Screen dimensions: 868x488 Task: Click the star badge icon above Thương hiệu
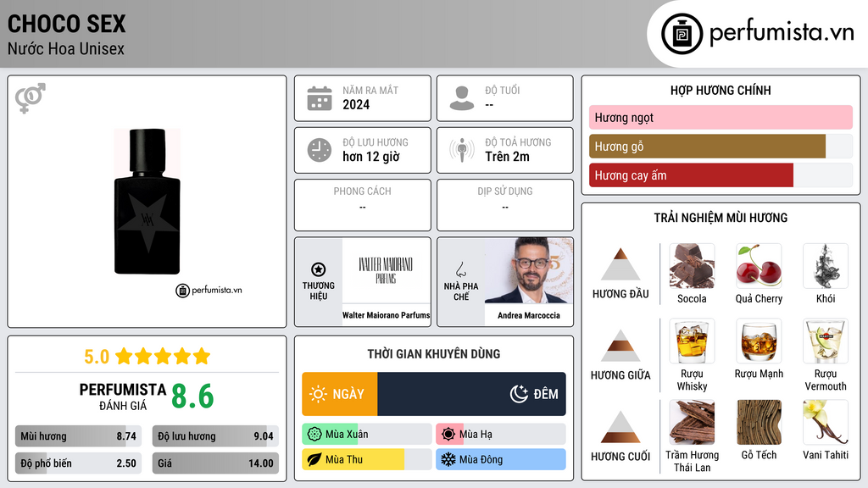319,269
